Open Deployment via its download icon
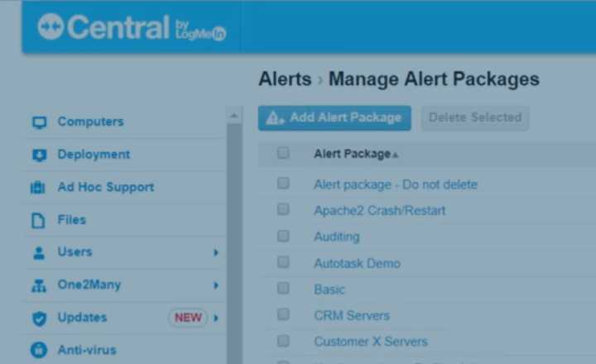The image size is (596, 364). [39, 155]
